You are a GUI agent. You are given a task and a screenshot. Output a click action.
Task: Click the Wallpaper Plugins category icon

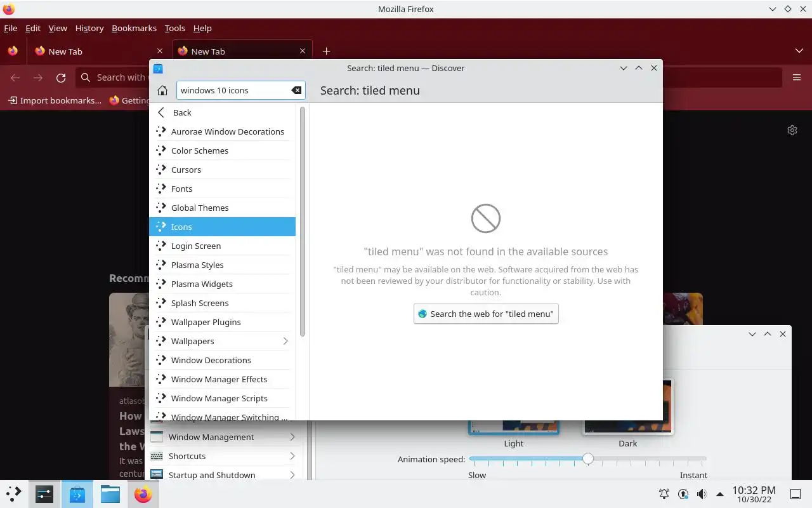(161, 322)
